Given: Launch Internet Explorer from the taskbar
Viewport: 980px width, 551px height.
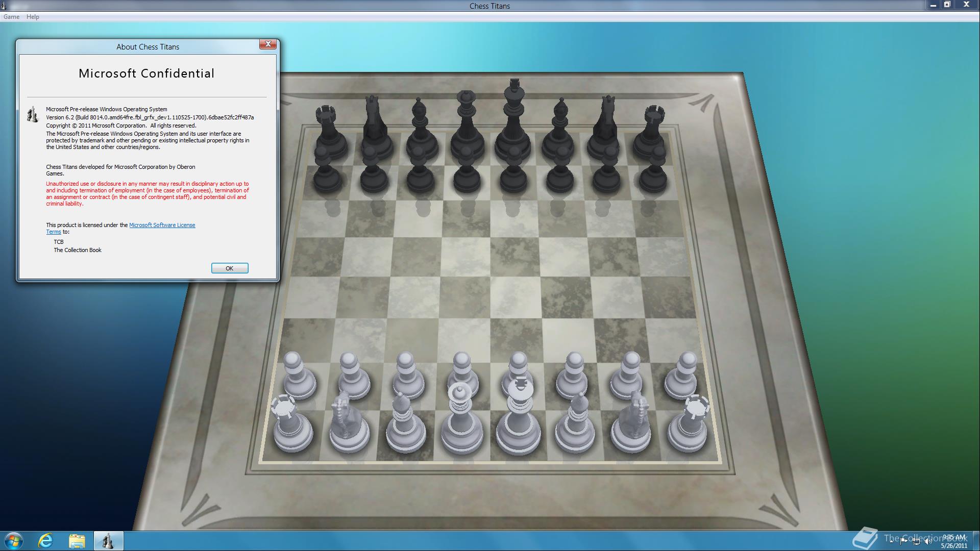Looking at the screenshot, I should coord(46,541).
